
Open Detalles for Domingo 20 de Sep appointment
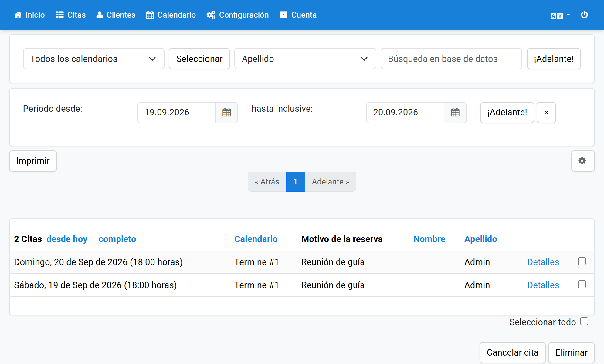[543, 262]
